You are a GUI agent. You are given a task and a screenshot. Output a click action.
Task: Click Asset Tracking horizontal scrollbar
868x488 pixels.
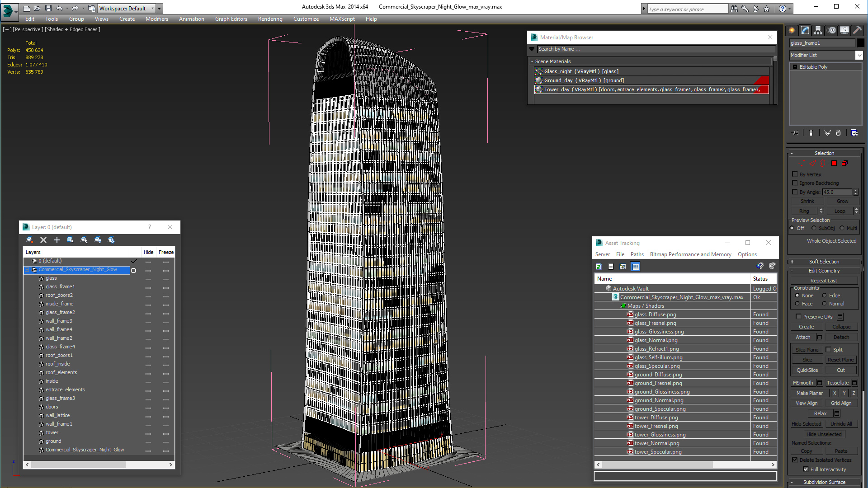685,465
